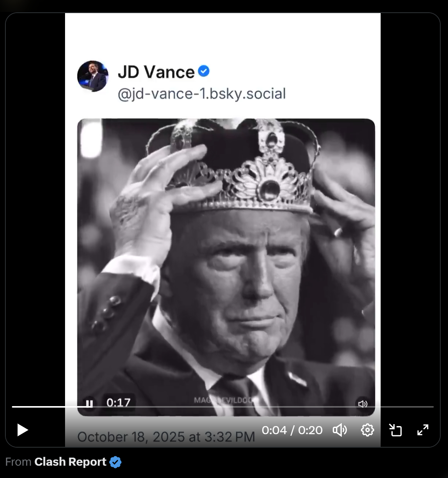Click the "From" label below the player
Image resolution: width=448 pixels, height=478 pixels.
click(18, 462)
